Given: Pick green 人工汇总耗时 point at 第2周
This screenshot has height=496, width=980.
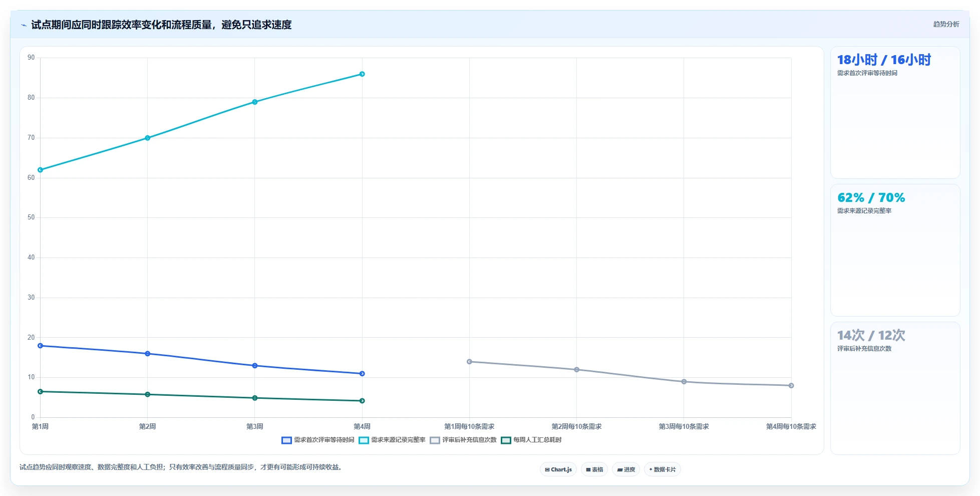Looking at the screenshot, I should click(x=148, y=394).
